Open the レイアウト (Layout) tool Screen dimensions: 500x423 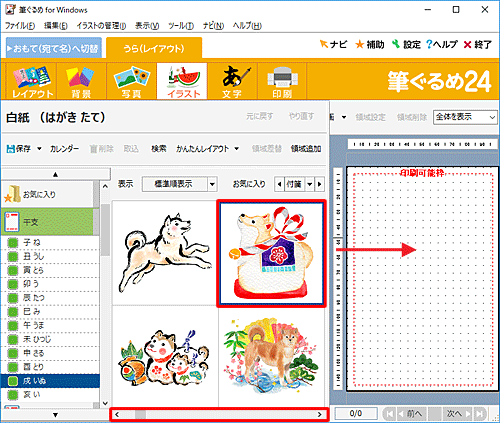click(32, 82)
